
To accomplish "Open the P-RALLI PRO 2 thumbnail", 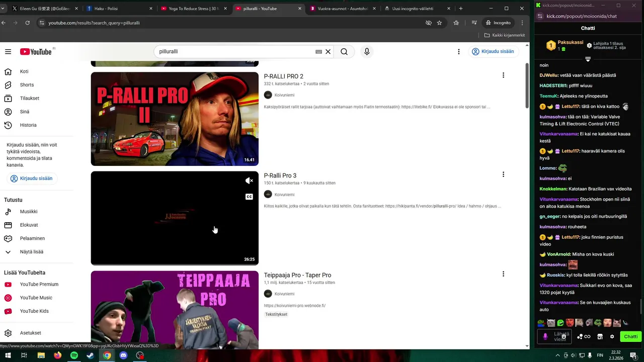I will pyautogui.click(x=175, y=119).
